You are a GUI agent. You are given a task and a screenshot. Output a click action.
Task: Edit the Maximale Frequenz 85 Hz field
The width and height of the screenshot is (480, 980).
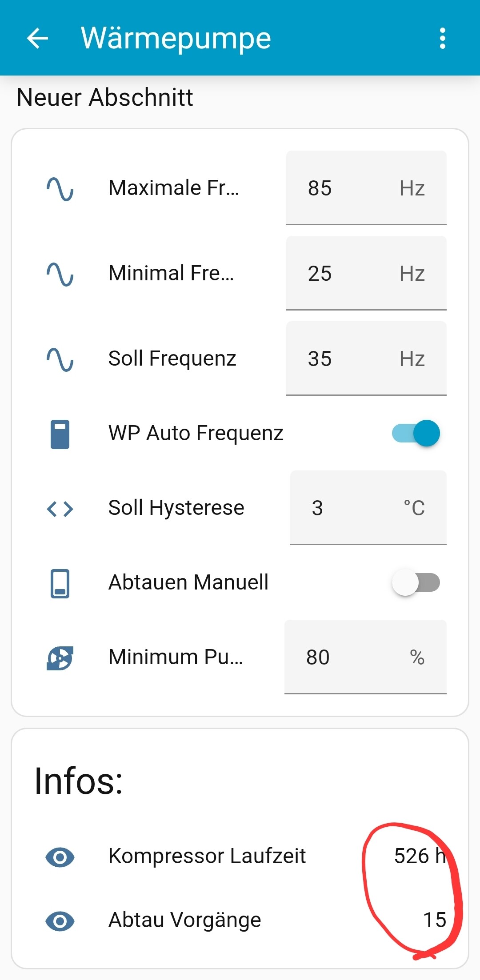pos(366,188)
